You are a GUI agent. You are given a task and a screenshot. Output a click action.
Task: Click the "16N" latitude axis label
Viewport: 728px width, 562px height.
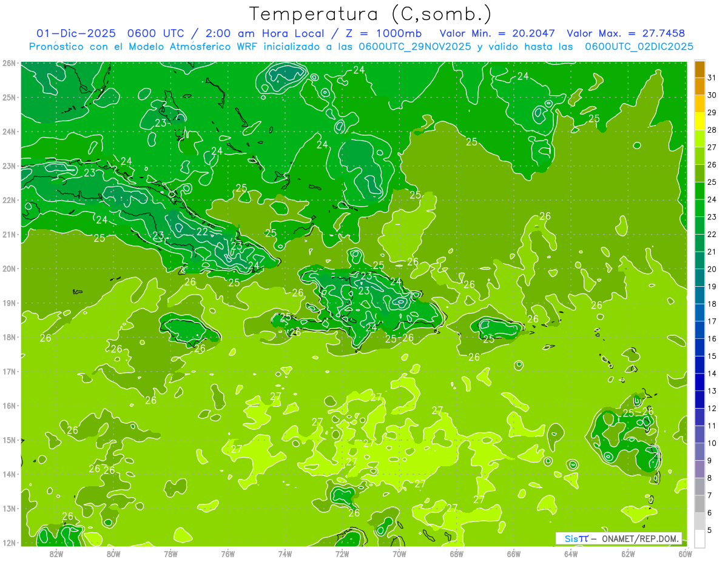click(9, 406)
